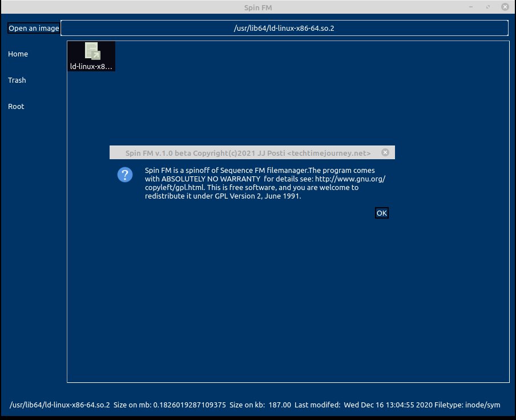
Task: Select the ld-linux-x8… symlink file icon
Action: click(92, 51)
